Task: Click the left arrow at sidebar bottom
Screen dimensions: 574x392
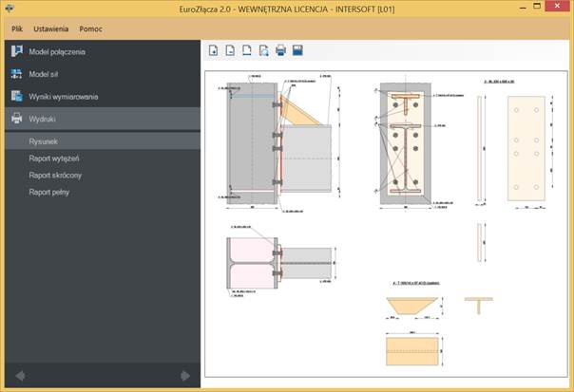Action: click(x=20, y=376)
